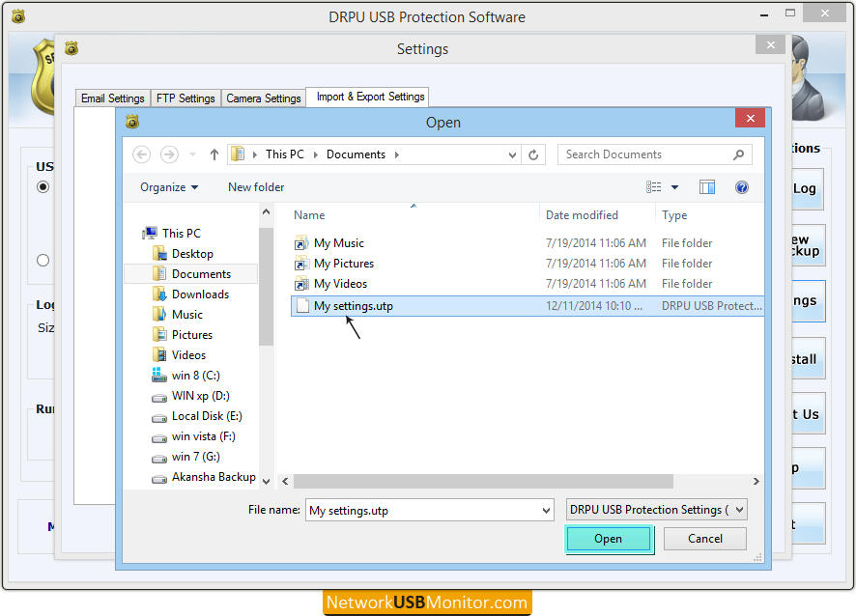Screen dimensions: 856x616
Task: Show the preview pane
Action: click(x=707, y=187)
